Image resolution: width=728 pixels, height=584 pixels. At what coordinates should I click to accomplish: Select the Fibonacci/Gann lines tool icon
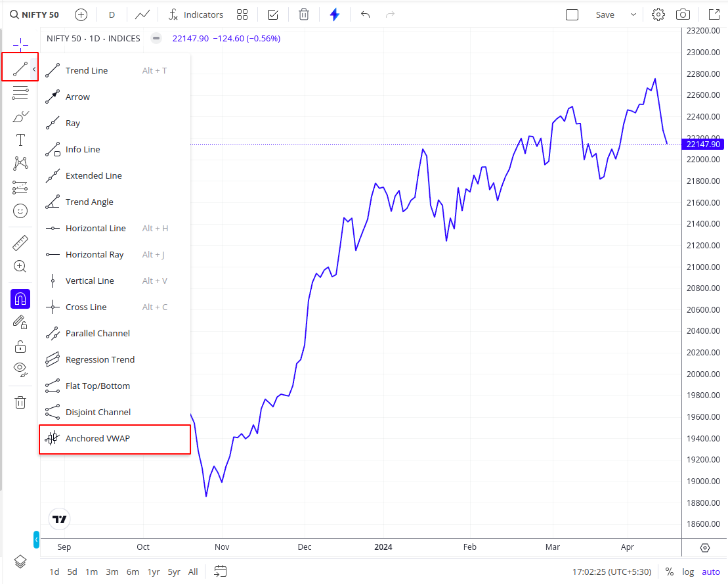[20, 93]
